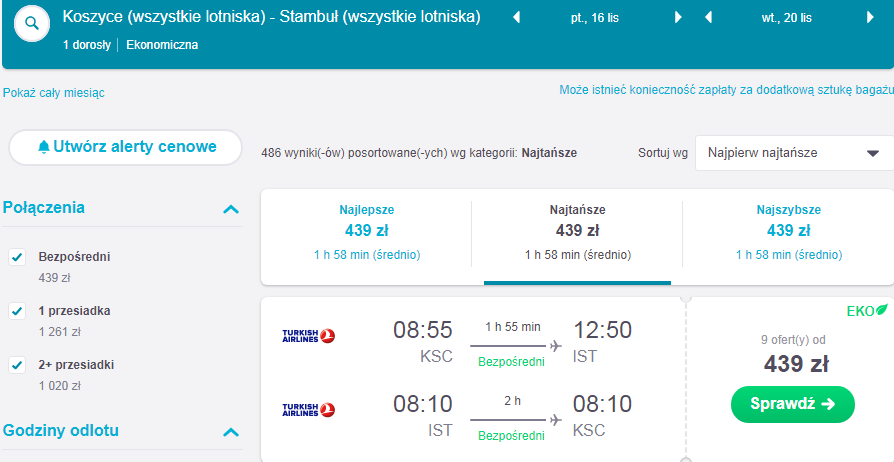Uncheck the Bezpośredni checkbox
The image size is (894, 462).
(x=17, y=257)
